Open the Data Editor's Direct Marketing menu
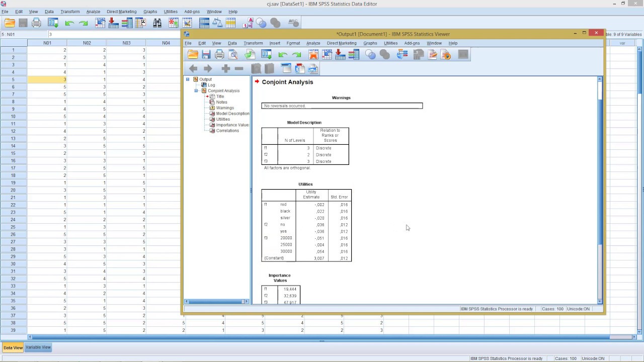 click(x=121, y=12)
